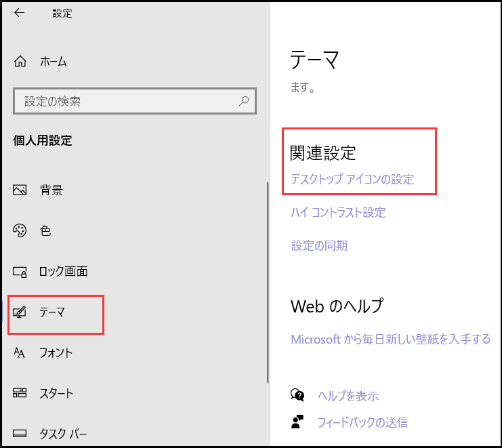Open the ロック画面 (Lock screen) icon
The width and height of the screenshot is (502, 448).
coord(20,272)
